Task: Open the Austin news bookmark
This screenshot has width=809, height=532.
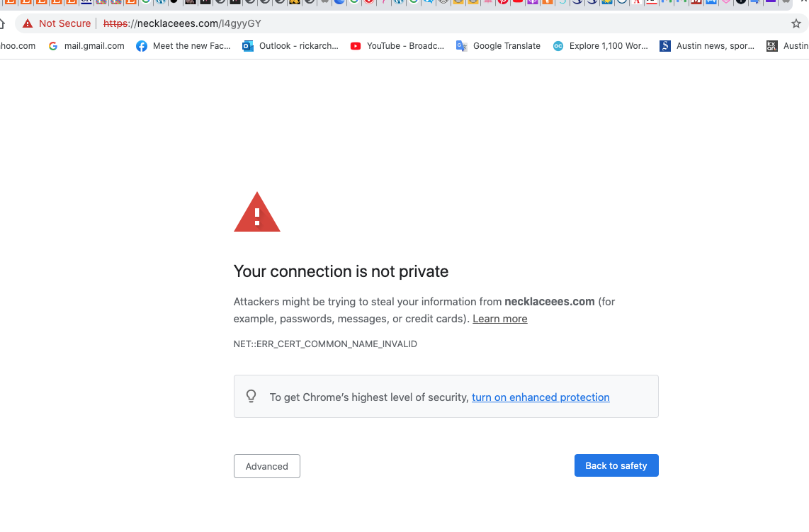Action: point(715,46)
